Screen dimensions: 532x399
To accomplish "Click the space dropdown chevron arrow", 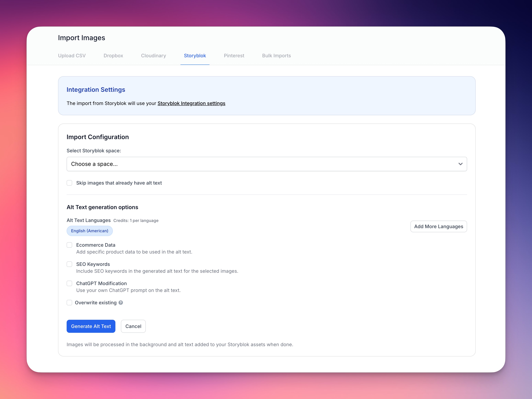I will coord(460,164).
